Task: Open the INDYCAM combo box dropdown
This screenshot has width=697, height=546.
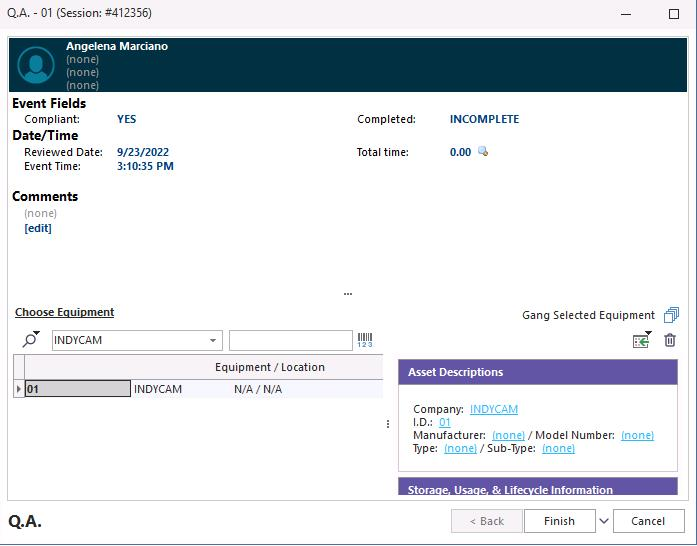Action: [x=213, y=340]
